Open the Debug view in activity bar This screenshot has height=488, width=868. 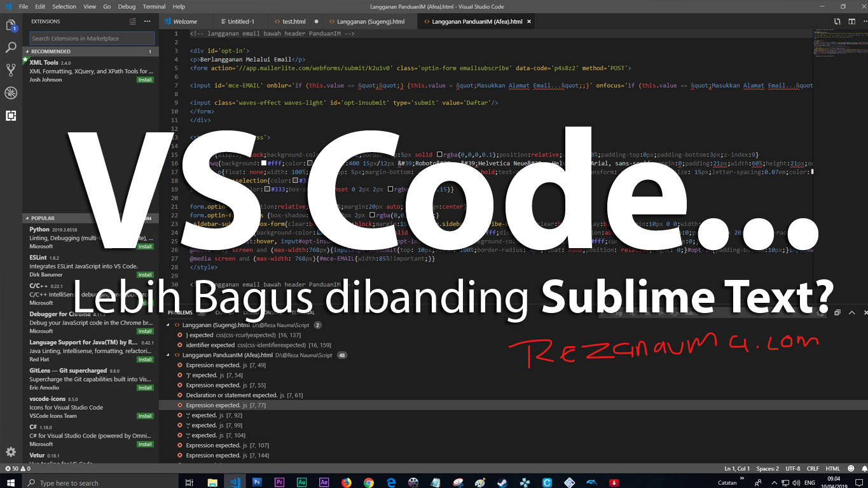coord(11,93)
